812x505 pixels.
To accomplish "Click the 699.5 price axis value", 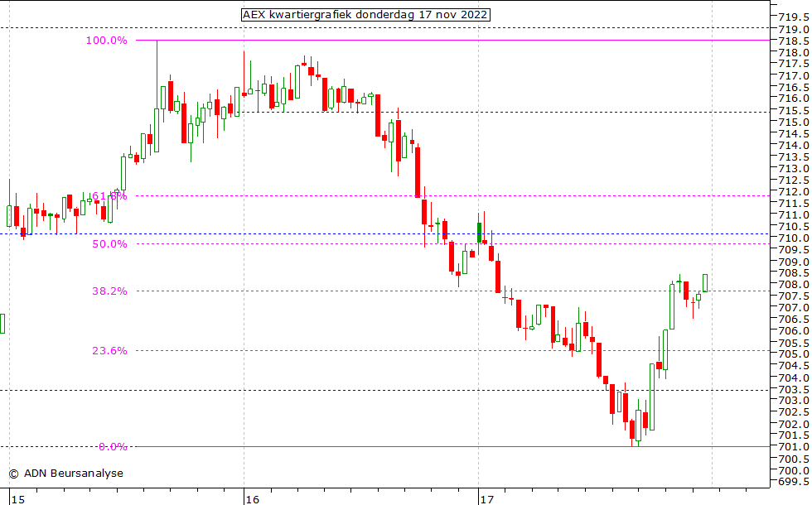I will click(x=794, y=482).
